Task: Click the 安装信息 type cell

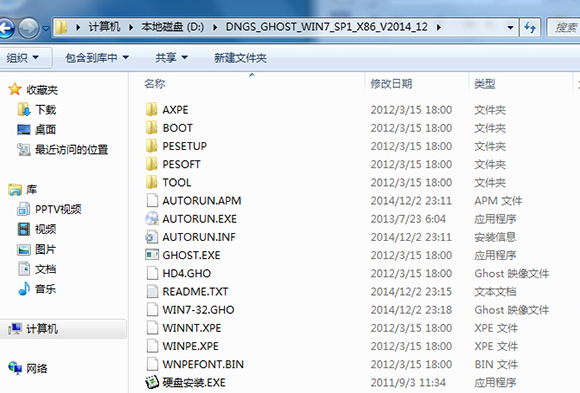Action: (495, 237)
